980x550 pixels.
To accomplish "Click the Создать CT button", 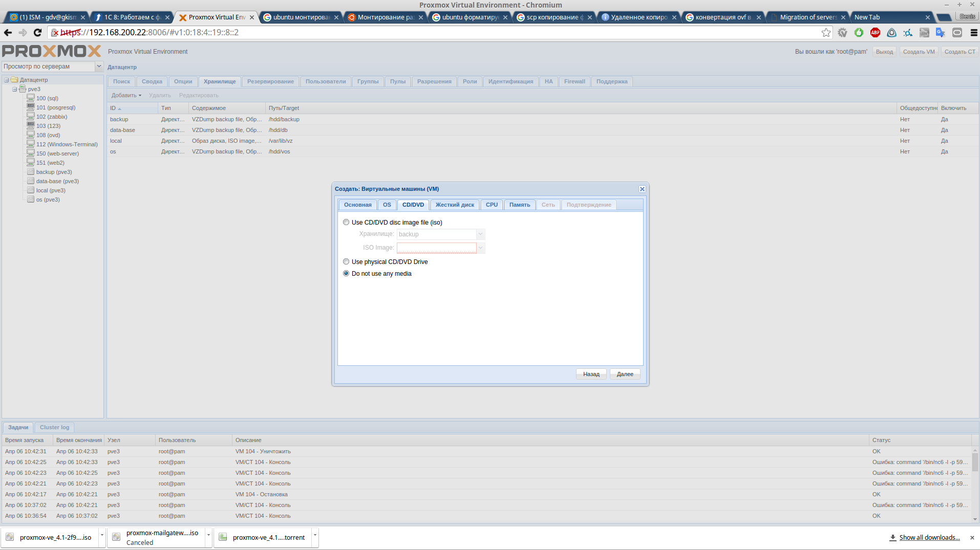I will tap(960, 52).
